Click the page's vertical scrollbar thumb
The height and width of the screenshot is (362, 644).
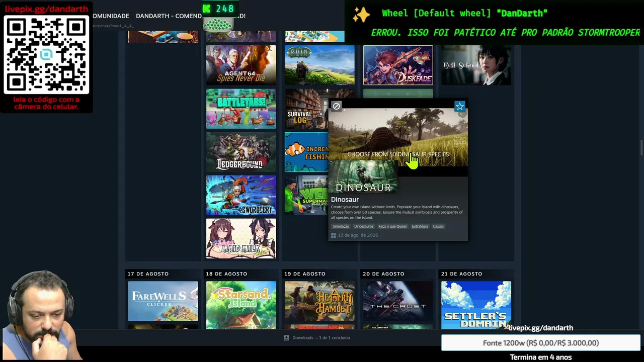(641, 148)
